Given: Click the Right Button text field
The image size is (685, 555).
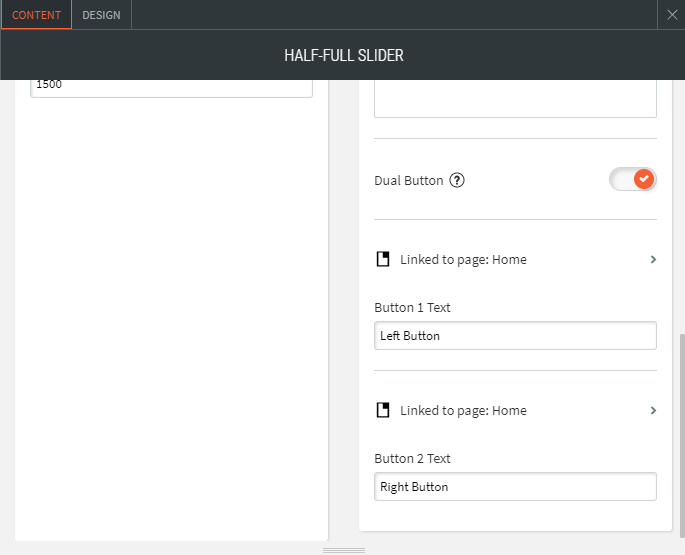Looking at the screenshot, I should 515,487.
